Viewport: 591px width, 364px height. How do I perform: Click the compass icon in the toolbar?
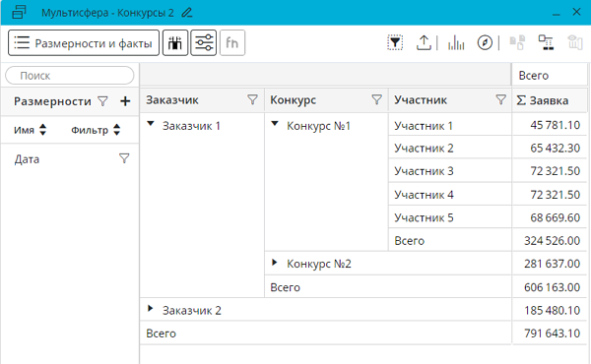[x=485, y=43]
